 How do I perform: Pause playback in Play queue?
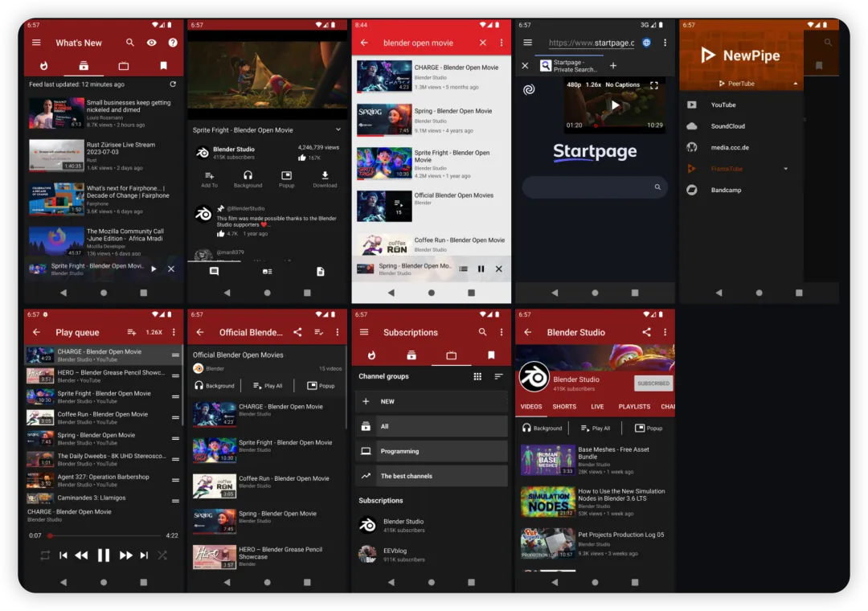pos(104,555)
